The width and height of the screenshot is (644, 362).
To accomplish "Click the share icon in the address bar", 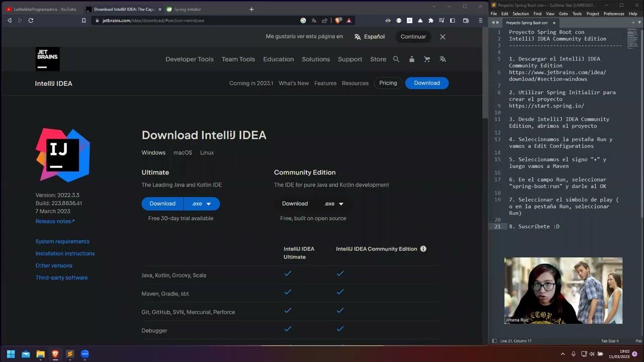I will click(x=325, y=21).
